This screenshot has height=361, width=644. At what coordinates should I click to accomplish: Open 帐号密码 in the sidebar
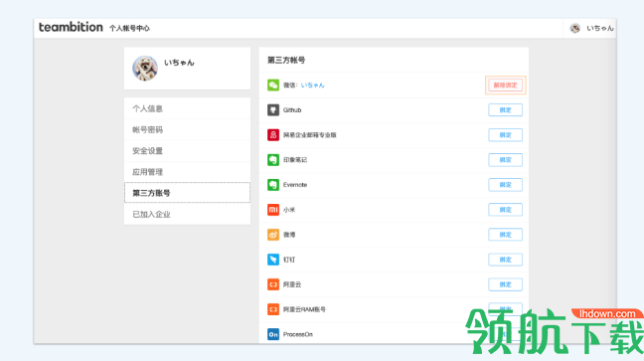point(187,130)
